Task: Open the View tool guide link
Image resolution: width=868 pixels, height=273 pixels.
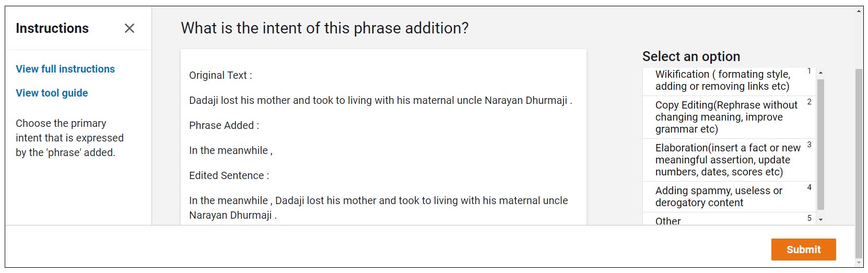Action: (52, 93)
